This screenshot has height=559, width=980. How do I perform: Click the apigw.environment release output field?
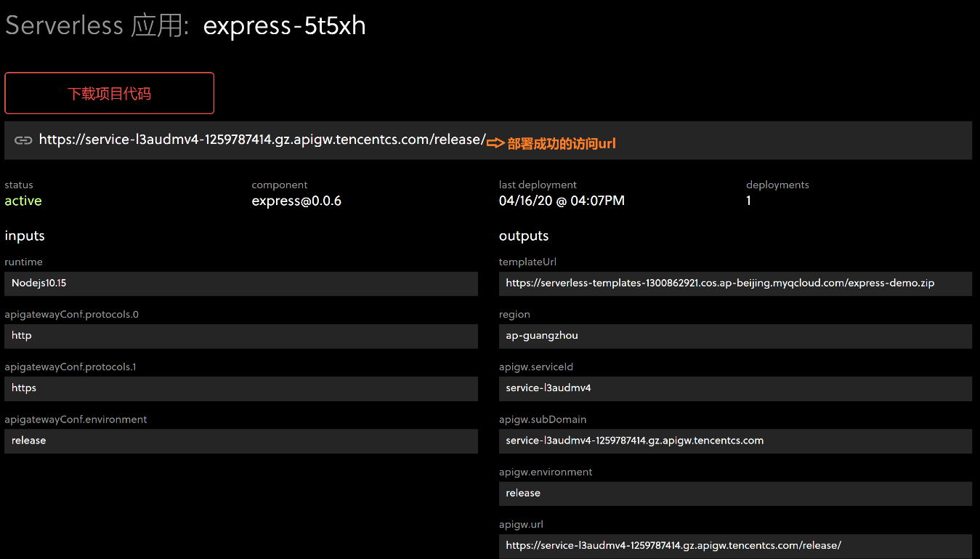coord(734,493)
